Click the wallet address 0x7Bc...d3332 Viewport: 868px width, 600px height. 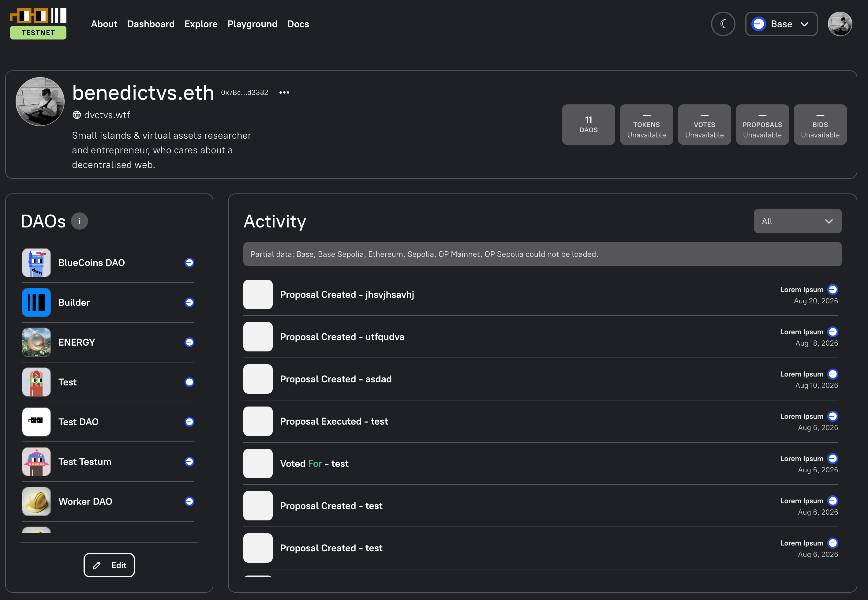click(245, 92)
